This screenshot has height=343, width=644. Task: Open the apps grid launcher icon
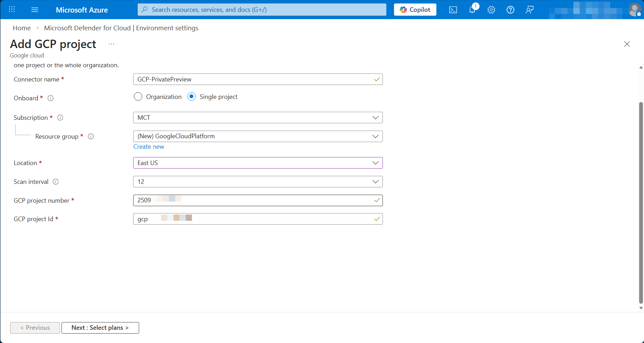pos(12,9)
